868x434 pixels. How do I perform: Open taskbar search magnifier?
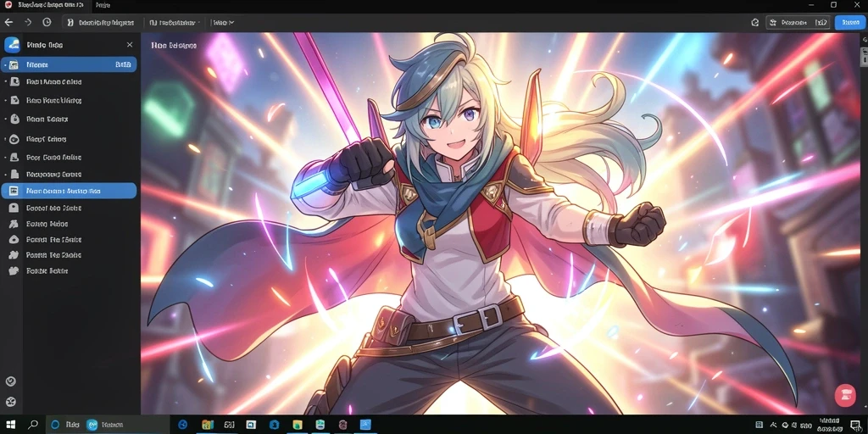click(33, 425)
